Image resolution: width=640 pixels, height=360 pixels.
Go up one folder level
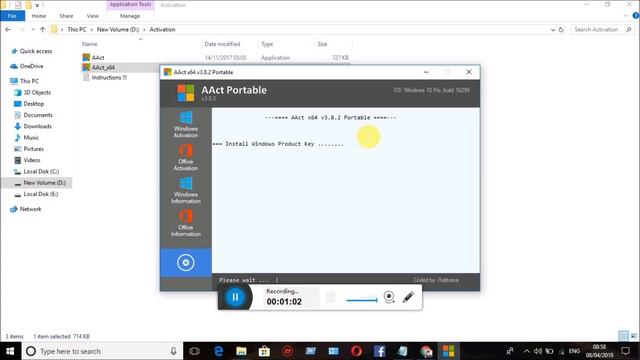[42, 29]
